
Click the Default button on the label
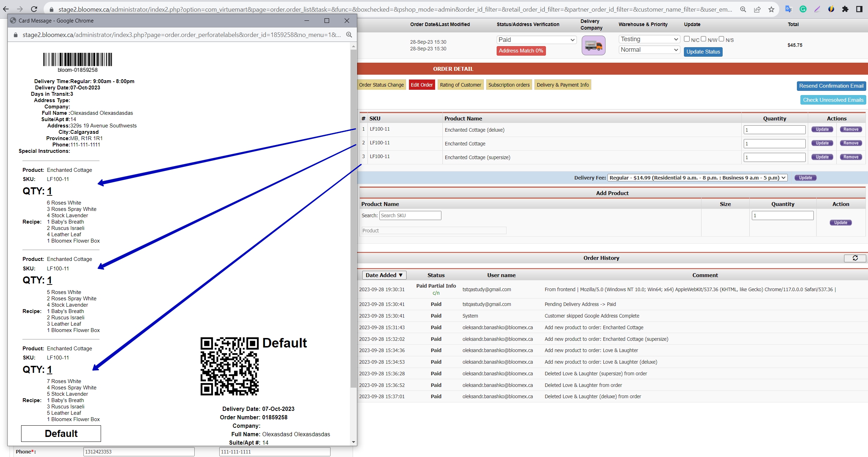[61, 433]
